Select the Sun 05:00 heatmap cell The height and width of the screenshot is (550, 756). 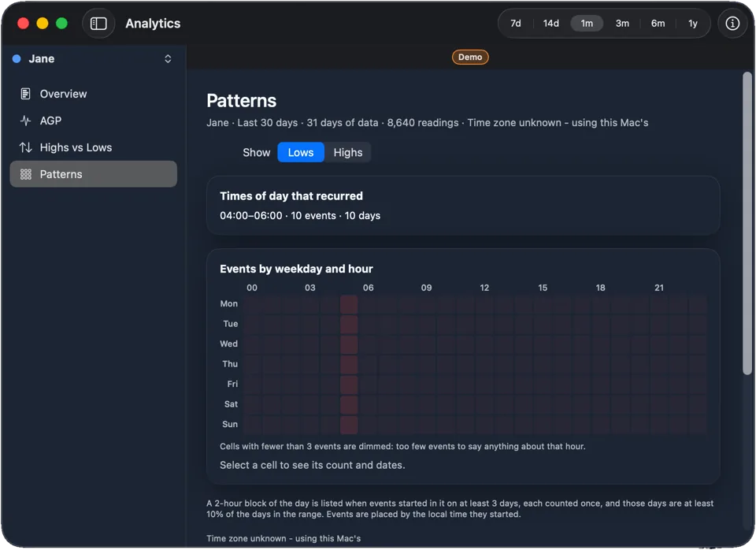coord(349,425)
